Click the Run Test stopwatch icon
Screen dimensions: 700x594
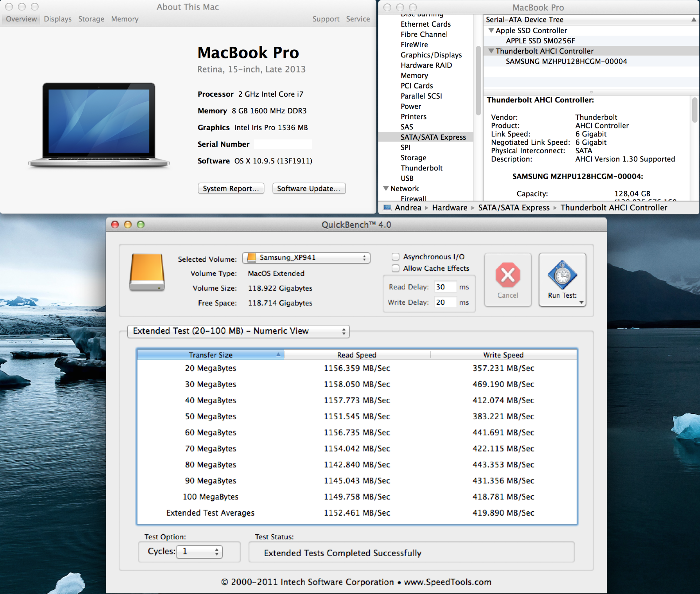pyautogui.click(x=562, y=275)
